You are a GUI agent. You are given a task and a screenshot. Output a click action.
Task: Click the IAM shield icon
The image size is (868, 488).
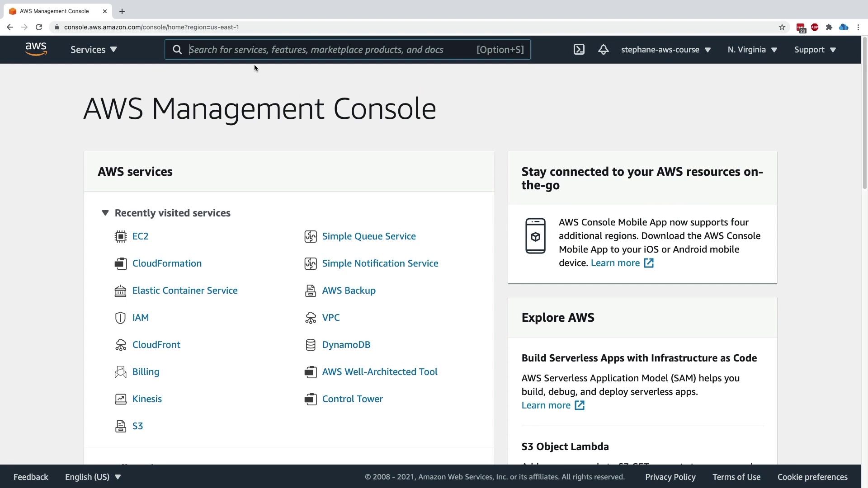[x=120, y=318]
